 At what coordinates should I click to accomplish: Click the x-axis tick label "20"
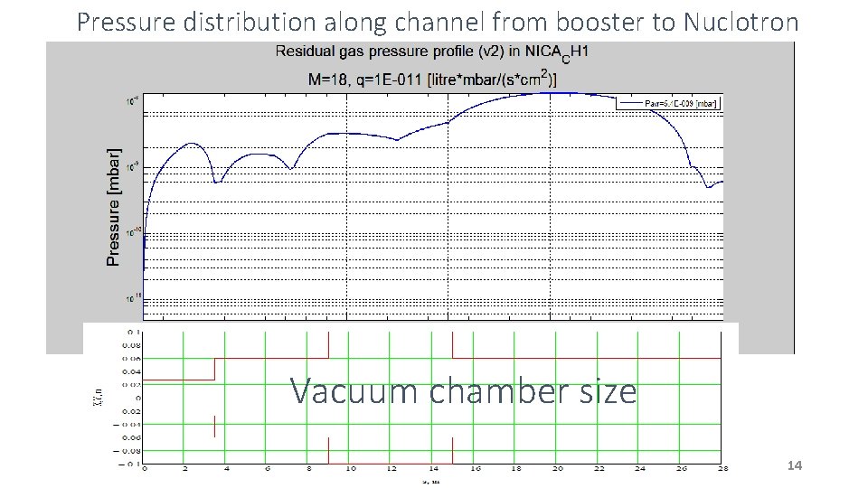coord(558,469)
